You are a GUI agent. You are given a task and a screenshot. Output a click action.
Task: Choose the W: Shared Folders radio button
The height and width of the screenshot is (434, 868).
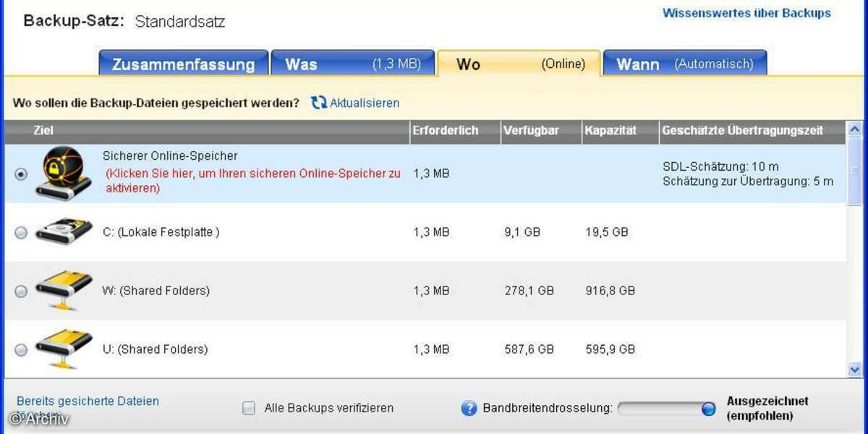(22, 291)
